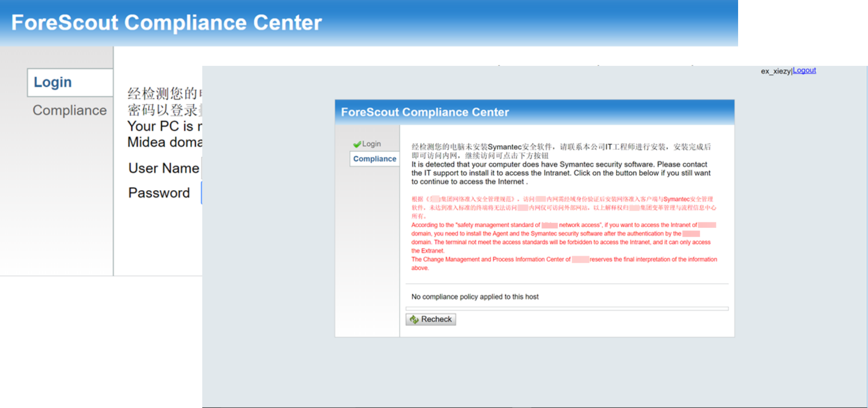Click the red Chinese policy notice text

tap(562, 207)
